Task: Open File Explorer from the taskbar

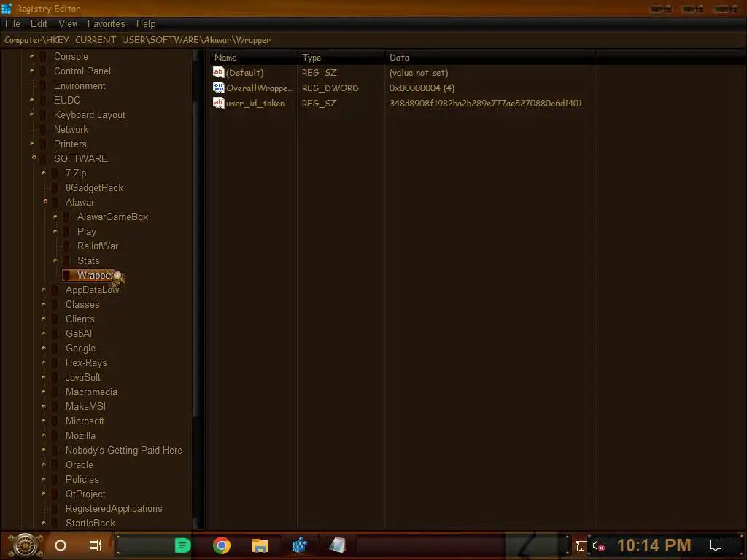Action: click(x=260, y=545)
